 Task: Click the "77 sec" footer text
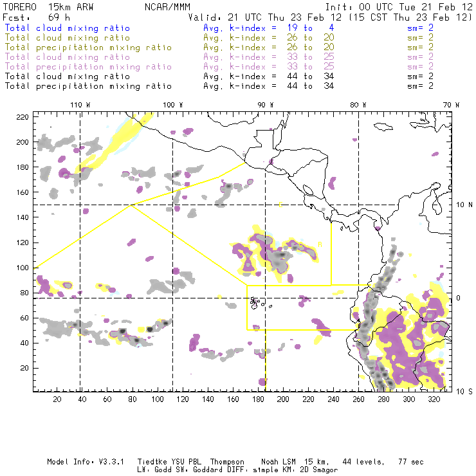click(x=411, y=462)
